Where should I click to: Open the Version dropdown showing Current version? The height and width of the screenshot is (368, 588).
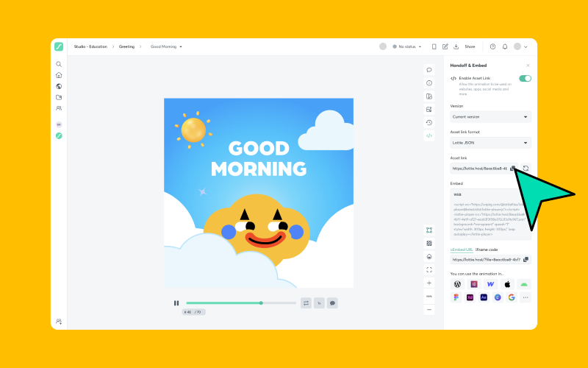(x=490, y=117)
